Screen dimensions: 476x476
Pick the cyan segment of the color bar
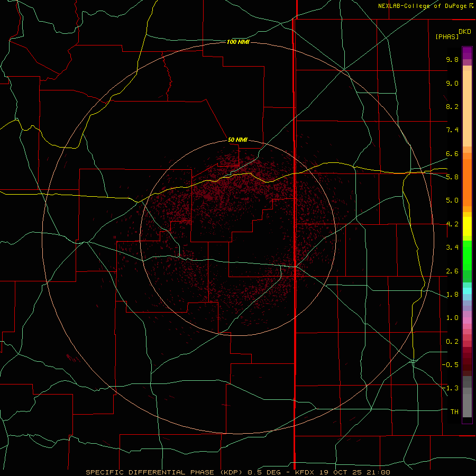(x=467, y=291)
